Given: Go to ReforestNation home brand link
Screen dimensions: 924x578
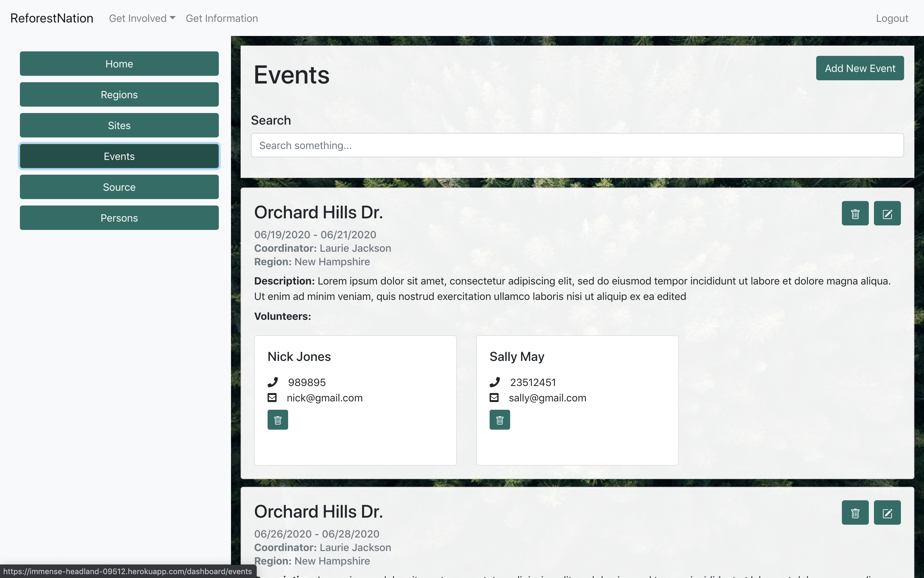Looking at the screenshot, I should click(52, 18).
